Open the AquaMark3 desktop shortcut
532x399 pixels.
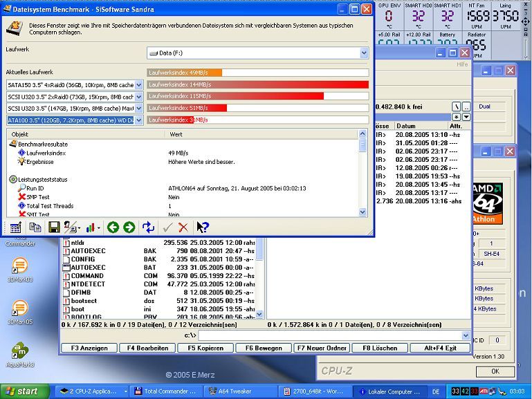click(x=20, y=355)
